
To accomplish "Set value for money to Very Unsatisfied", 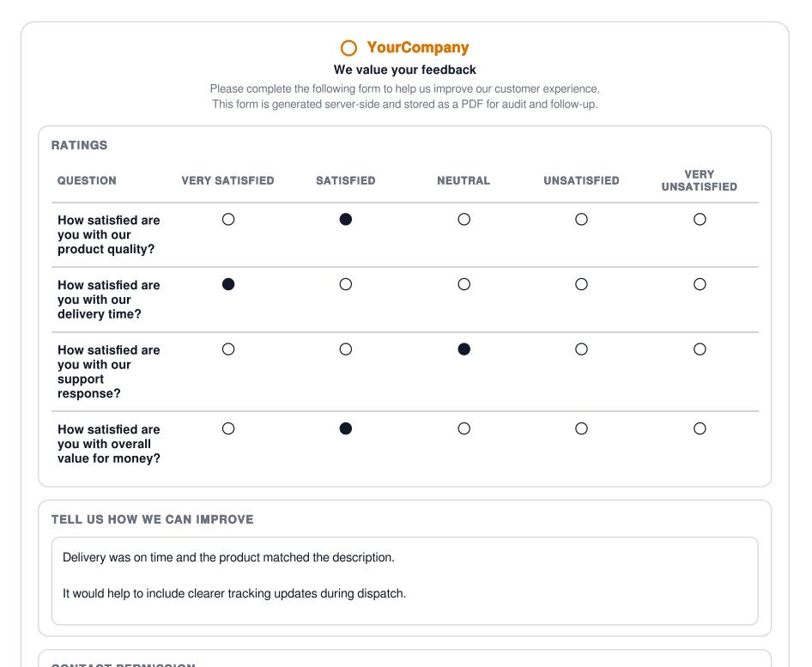I will (700, 428).
